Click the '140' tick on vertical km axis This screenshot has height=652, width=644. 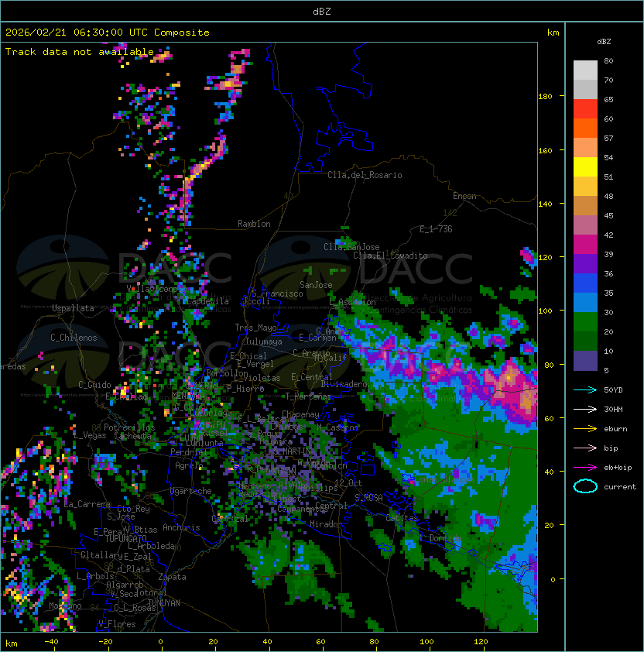coord(545,204)
